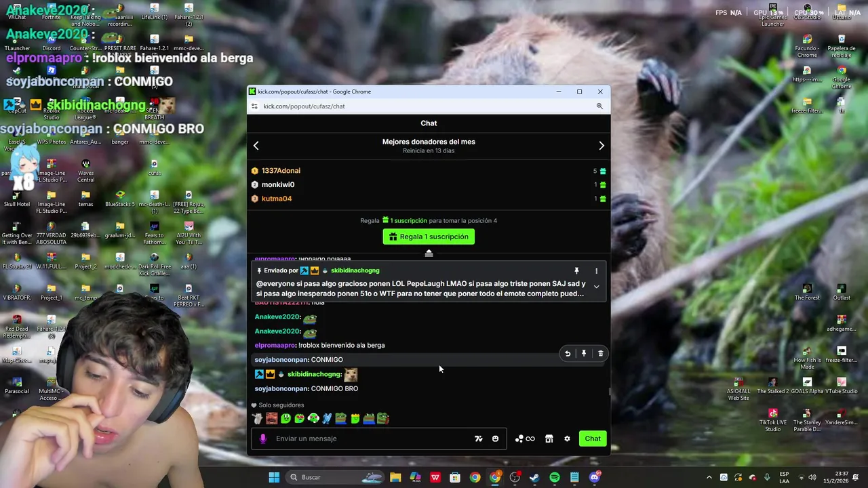868x488 pixels.
Task: Select Outlast desktop icon
Action: click(842, 292)
